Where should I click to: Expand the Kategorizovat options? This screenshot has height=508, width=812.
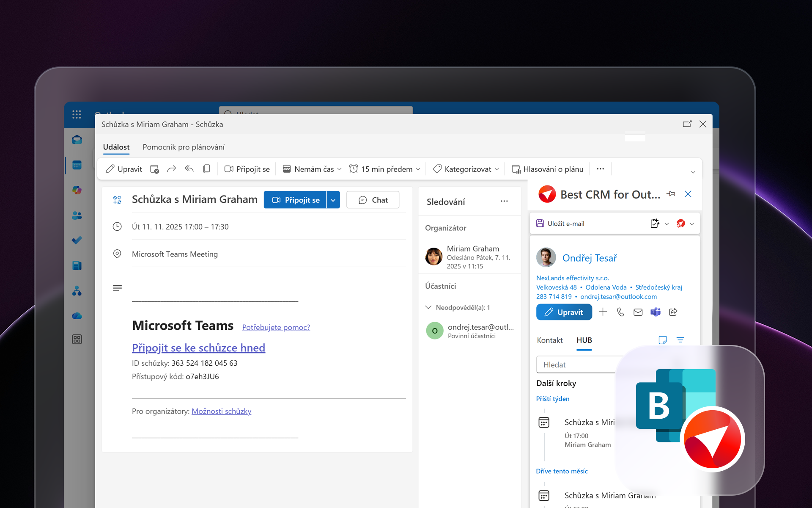point(497,169)
